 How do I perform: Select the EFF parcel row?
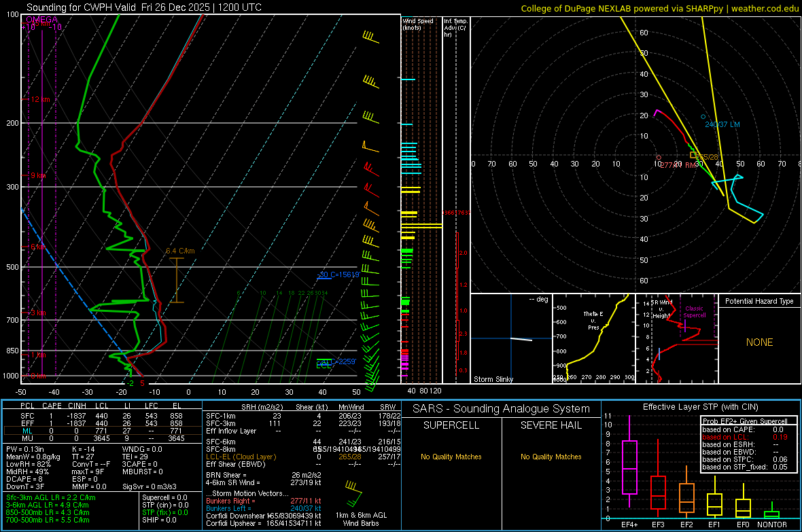pyautogui.click(x=101, y=423)
